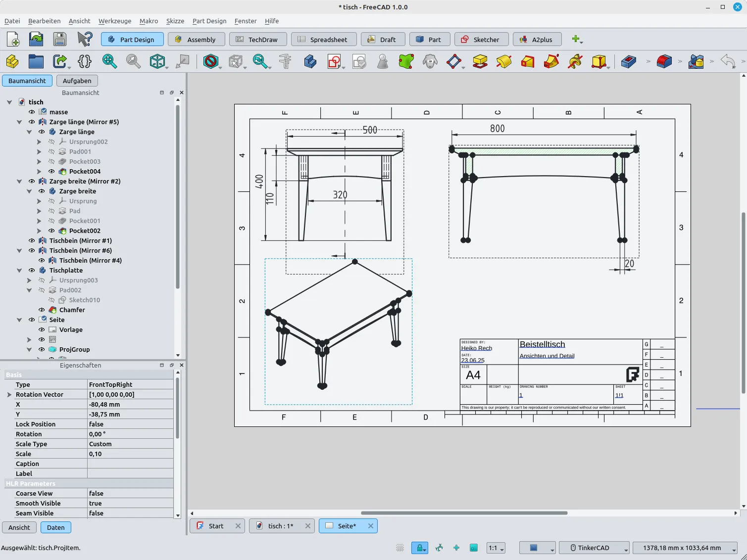Collapse the Zarge länge tree item
The width and height of the screenshot is (747, 560).
click(29, 132)
